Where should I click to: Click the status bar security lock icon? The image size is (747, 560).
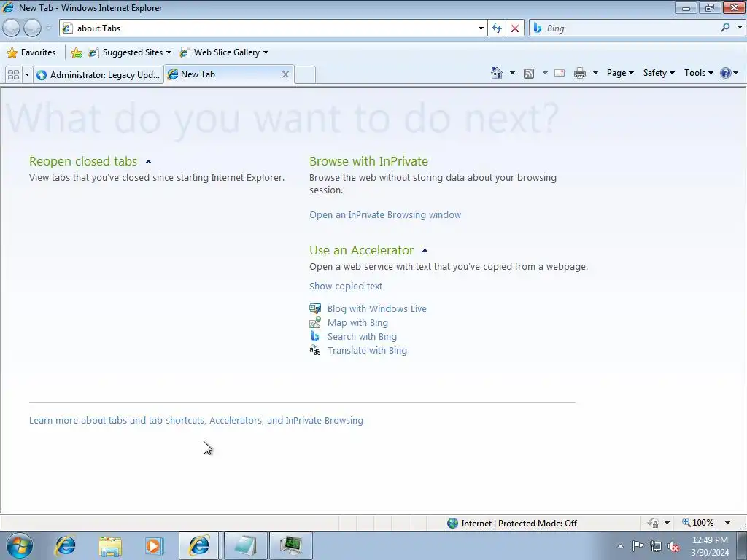point(653,523)
